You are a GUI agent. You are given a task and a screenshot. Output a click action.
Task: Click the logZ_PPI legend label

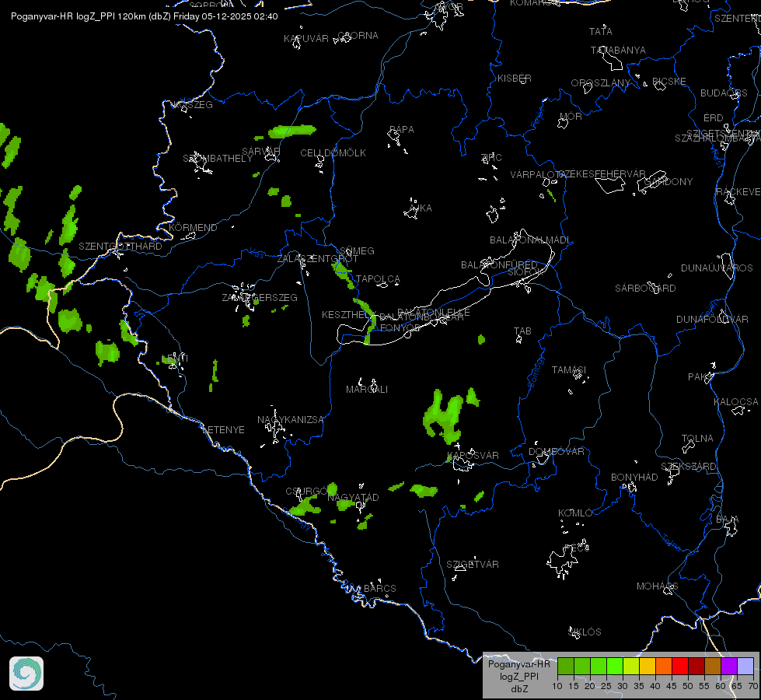coord(518,676)
